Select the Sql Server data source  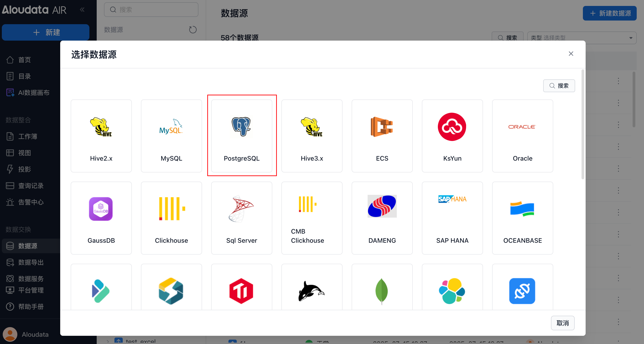click(x=241, y=218)
